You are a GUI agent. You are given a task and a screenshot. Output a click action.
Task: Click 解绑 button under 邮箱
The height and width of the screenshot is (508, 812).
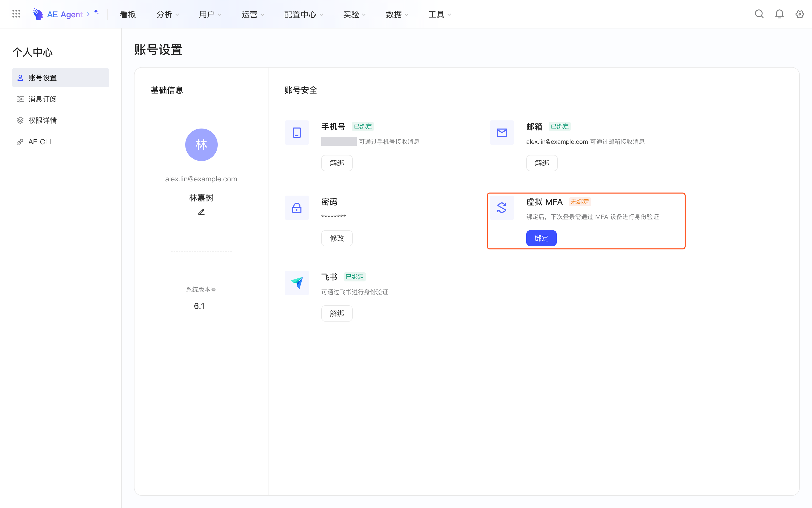coord(542,163)
